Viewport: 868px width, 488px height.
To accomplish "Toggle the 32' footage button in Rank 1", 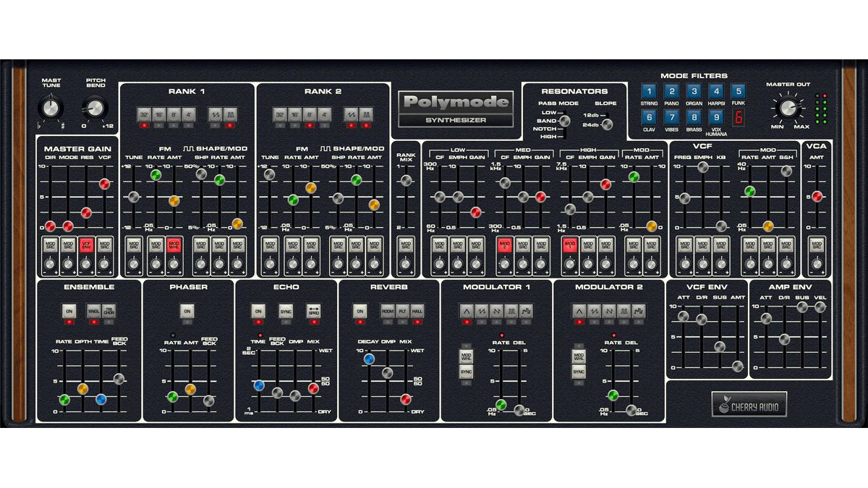I will [143, 114].
